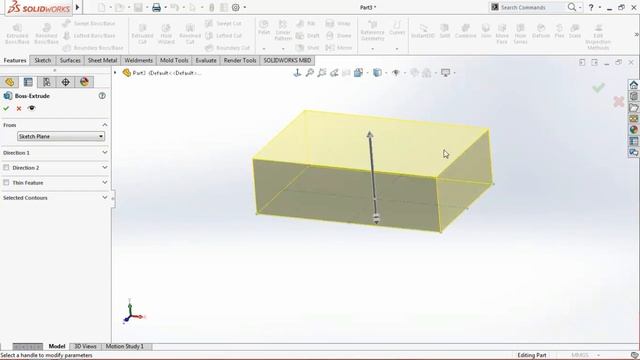
Task: Expand the Direction 1 section chevron
Action: coord(105,152)
